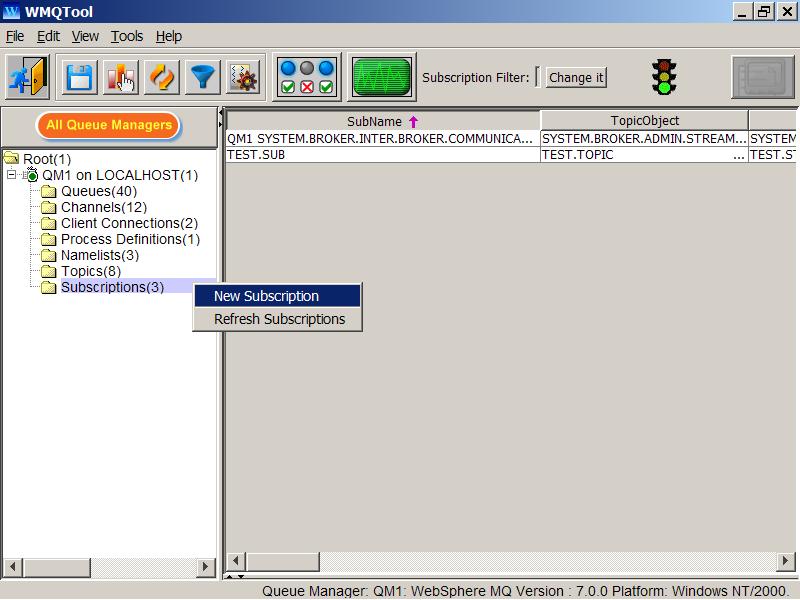800x600 pixels.
Task: Click the TEST.TOPIC cell
Action: [644, 155]
